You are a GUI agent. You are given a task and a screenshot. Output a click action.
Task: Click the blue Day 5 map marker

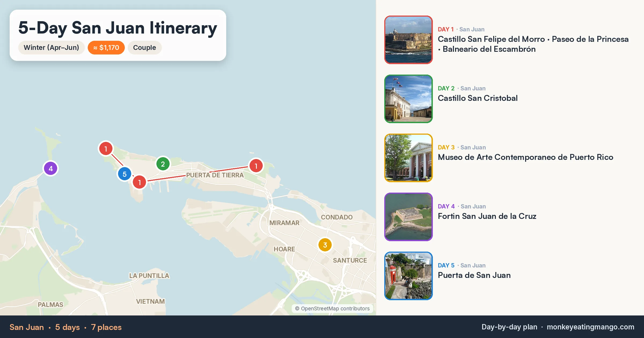point(125,174)
